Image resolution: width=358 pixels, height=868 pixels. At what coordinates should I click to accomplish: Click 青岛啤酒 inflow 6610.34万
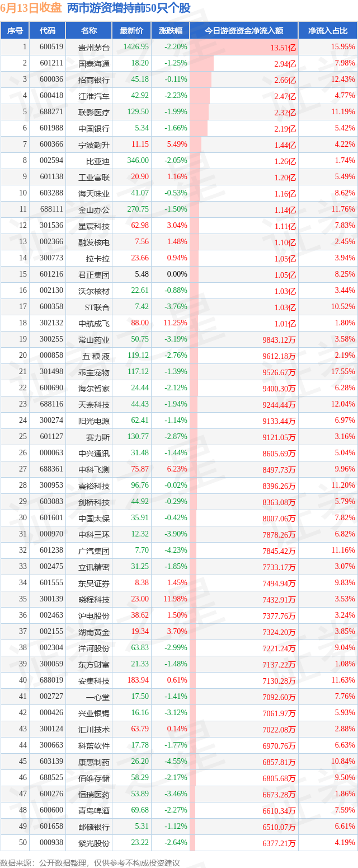[279, 811]
